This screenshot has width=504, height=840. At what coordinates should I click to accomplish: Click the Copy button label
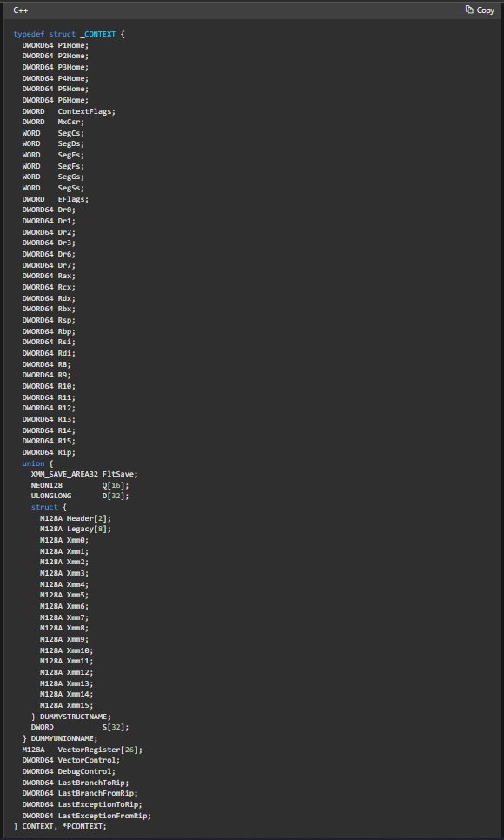(x=485, y=10)
